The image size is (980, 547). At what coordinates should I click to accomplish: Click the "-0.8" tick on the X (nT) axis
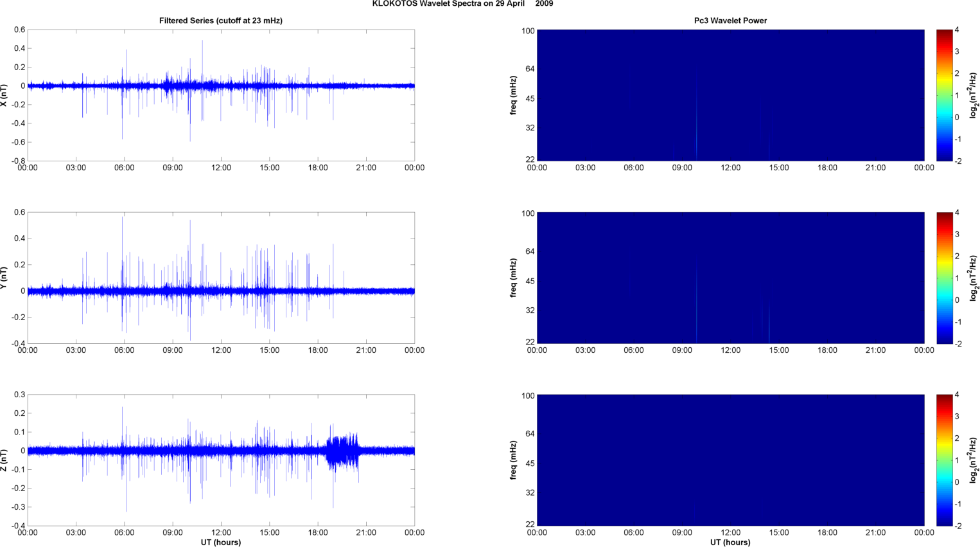click(x=18, y=161)
